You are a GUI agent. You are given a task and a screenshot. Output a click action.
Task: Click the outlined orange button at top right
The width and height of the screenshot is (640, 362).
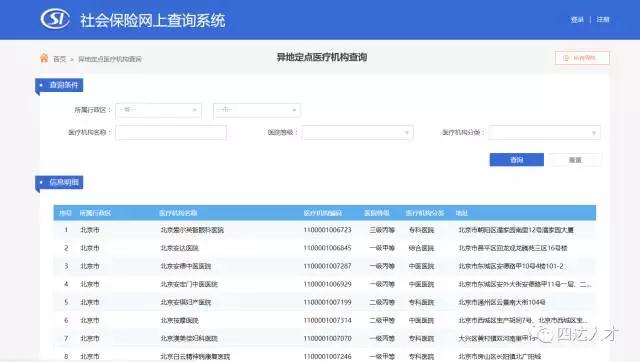pos(582,58)
